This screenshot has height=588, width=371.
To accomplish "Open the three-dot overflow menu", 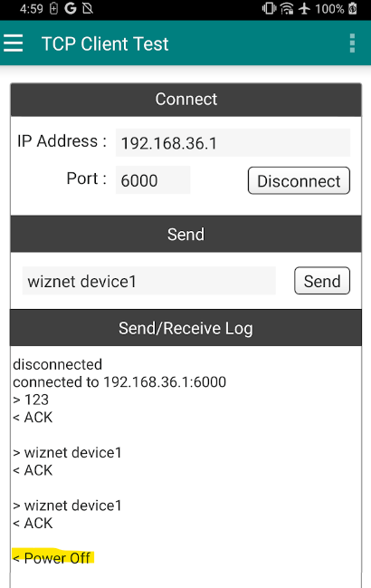I will [x=352, y=43].
